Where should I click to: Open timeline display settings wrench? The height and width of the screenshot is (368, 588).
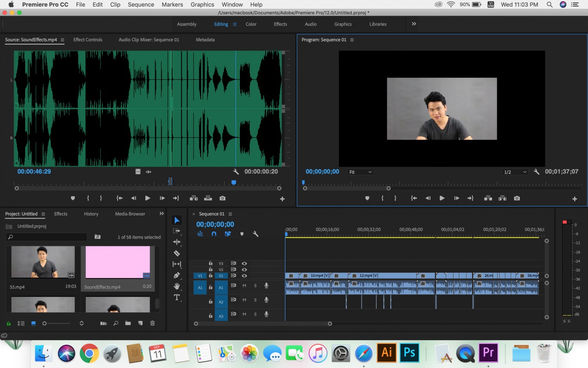[x=256, y=234]
